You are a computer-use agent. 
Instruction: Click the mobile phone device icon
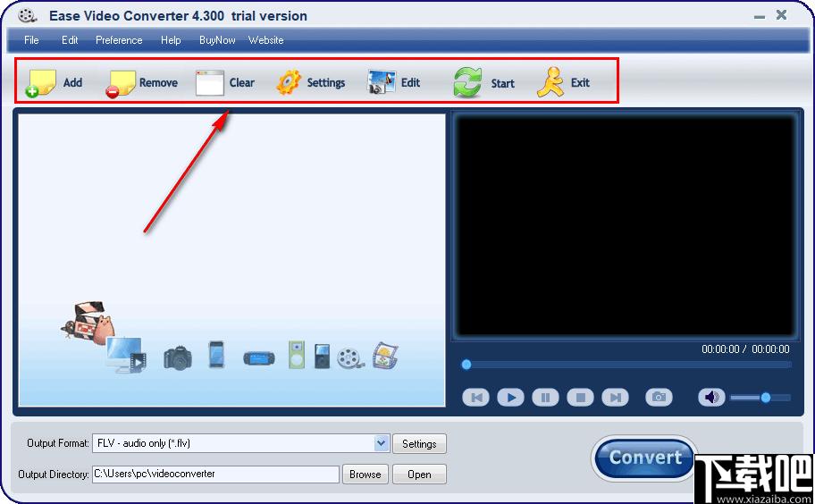(216, 355)
